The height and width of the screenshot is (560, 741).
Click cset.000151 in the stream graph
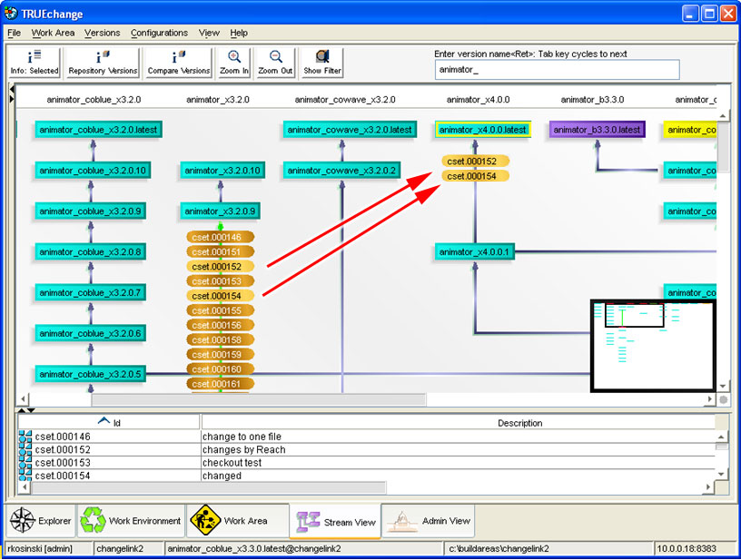tap(221, 251)
